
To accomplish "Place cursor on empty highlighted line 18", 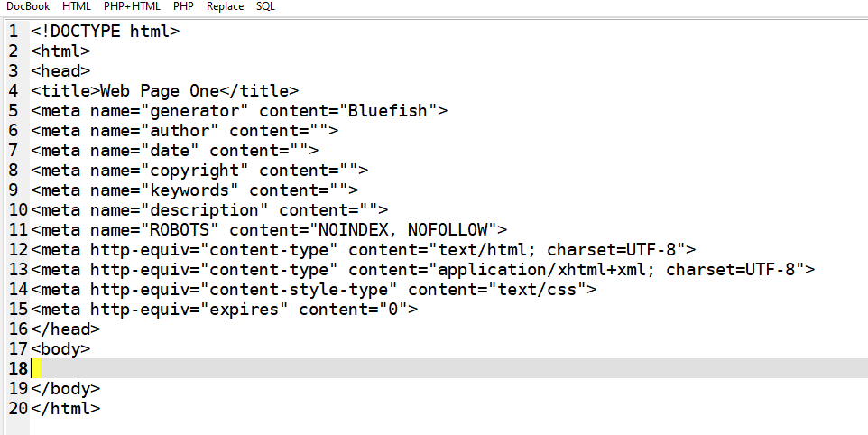I will 361,368.
